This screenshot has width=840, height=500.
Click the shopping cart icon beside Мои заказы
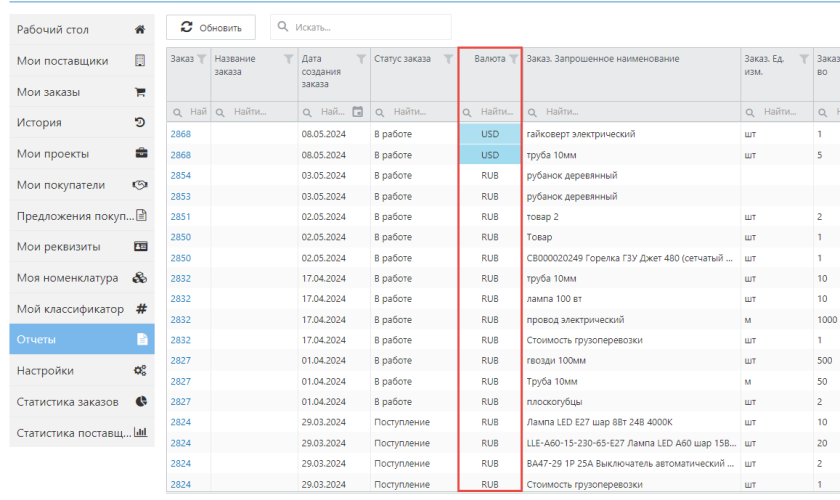click(140, 92)
